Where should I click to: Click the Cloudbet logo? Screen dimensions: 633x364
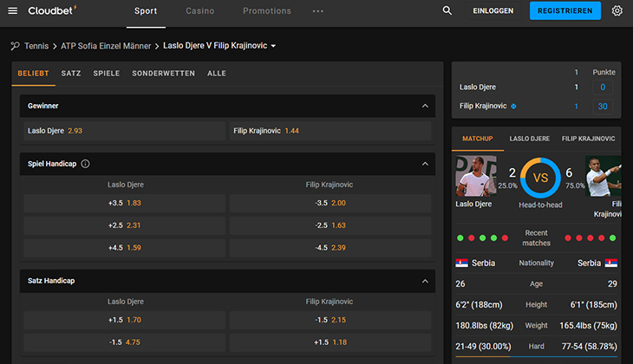[52, 10]
